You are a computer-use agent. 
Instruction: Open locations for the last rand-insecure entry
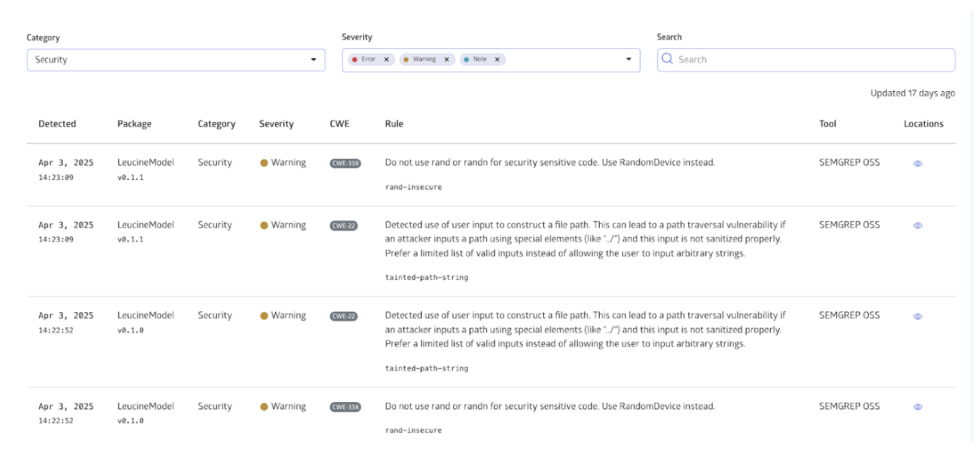(917, 407)
